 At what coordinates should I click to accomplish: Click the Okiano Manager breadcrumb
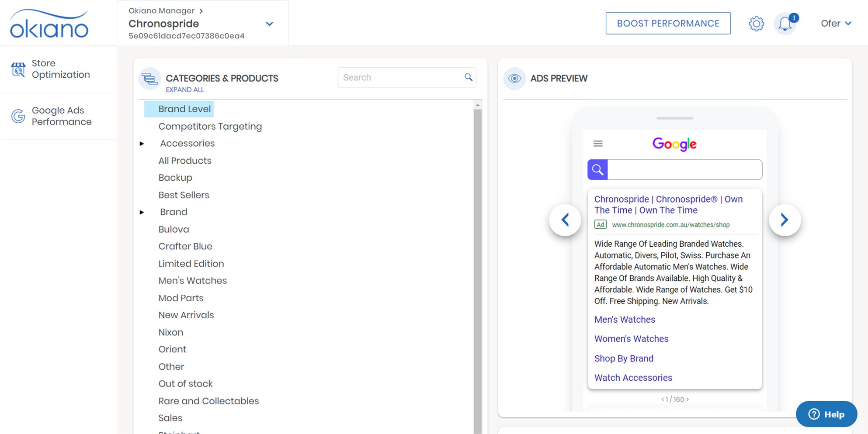(161, 10)
